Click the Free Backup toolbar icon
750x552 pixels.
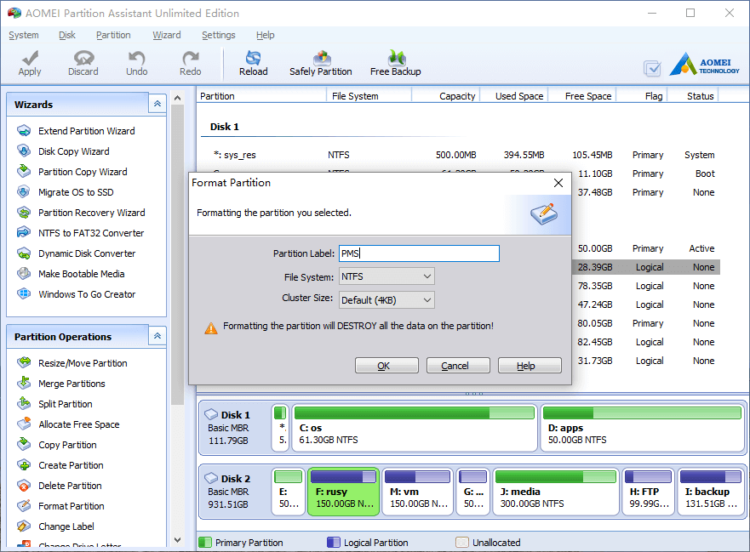point(397,57)
